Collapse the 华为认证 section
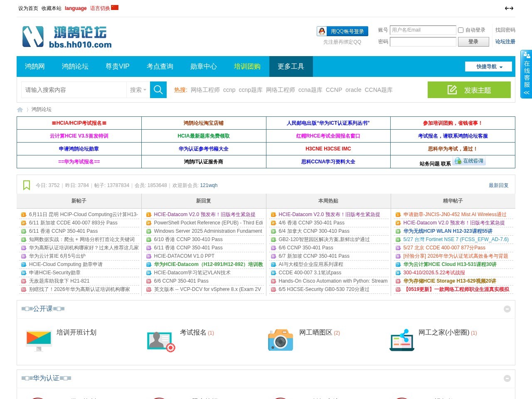This screenshot has width=532, height=399. tap(507, 378)
